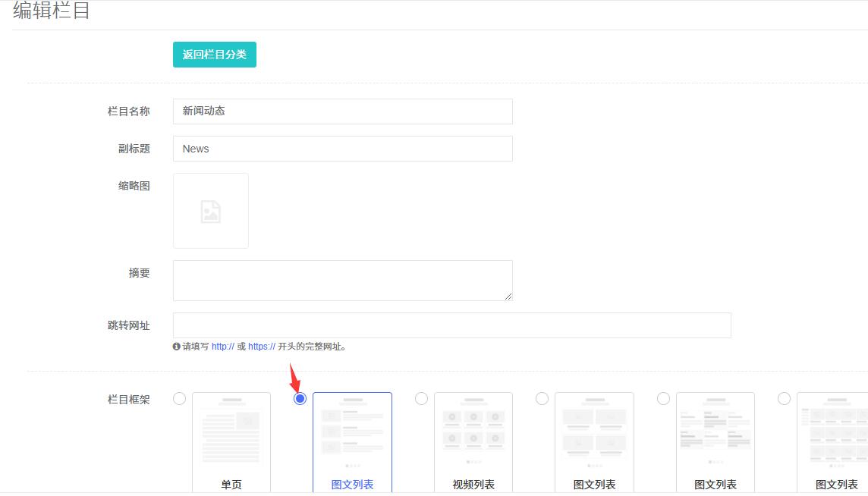Click the 视频列表 label text
Screen dimensions: 868x496
(473, 485)
